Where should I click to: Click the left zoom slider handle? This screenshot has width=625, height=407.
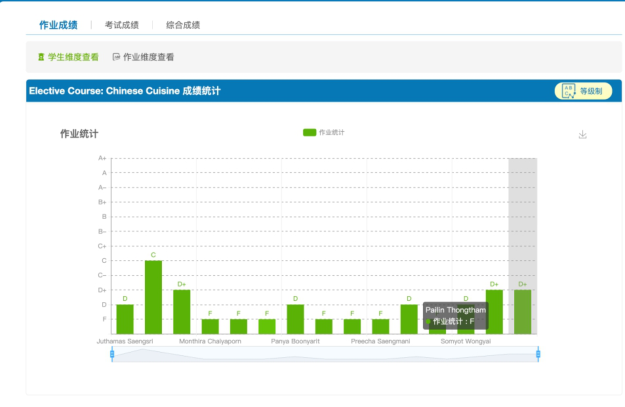pos(112,354)
